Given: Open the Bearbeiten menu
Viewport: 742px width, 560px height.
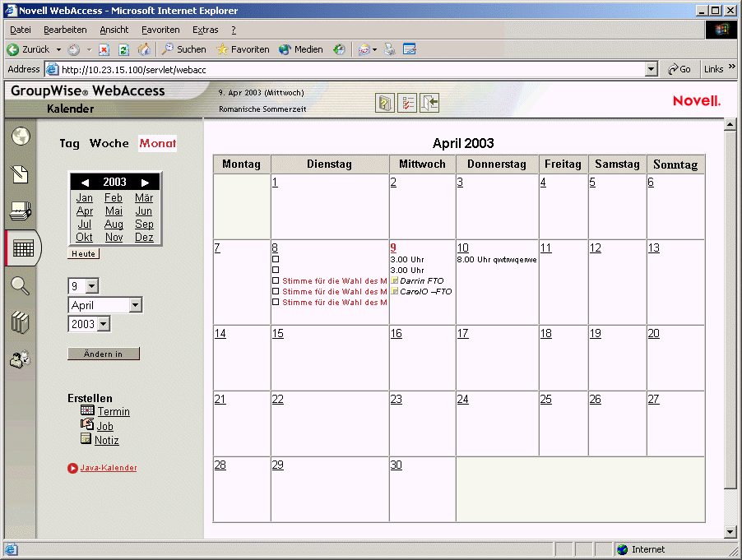Looking at the screenshot, I should click(x=65, y=30).
